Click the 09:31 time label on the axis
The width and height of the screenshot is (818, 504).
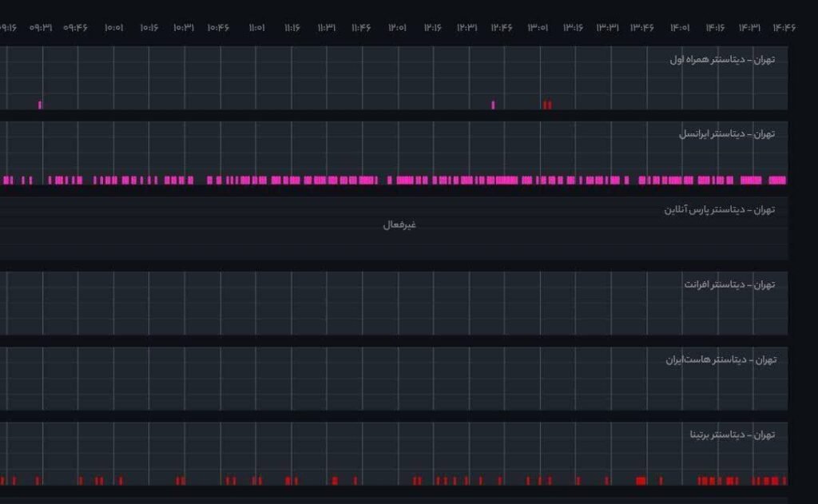click(x=41, y=27)
